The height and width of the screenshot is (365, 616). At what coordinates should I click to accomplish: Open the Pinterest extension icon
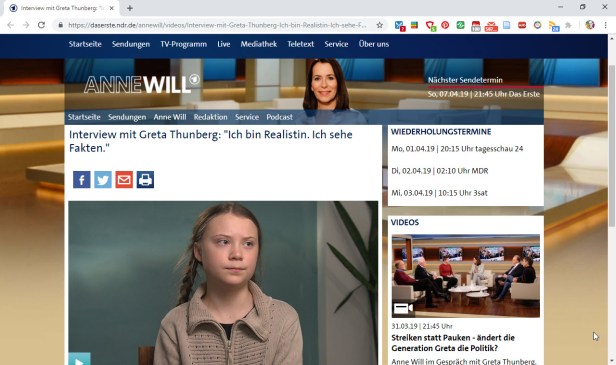click(445, 25)
